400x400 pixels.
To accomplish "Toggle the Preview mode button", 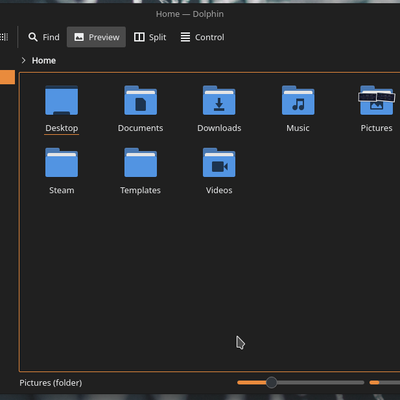I will (96, 37).
